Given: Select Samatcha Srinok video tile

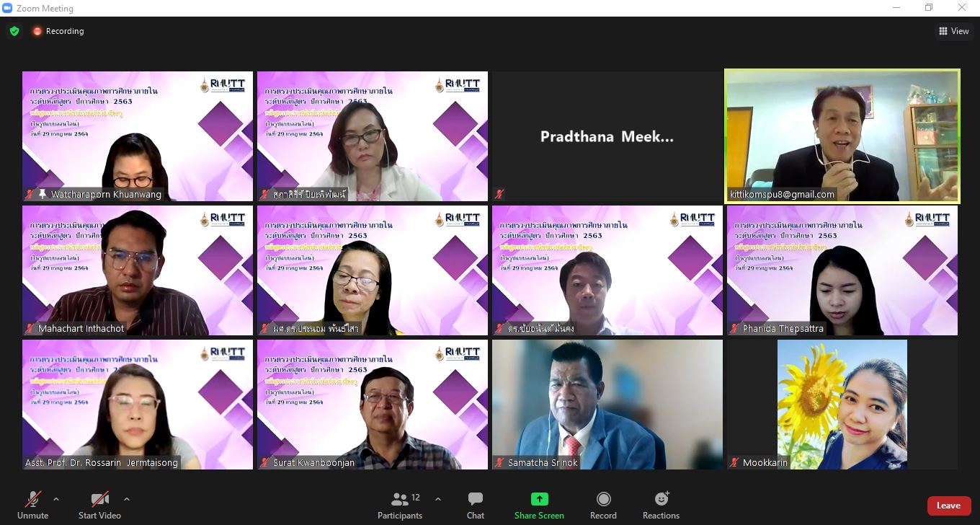Looking at the screenshot, I should (607, 405).
